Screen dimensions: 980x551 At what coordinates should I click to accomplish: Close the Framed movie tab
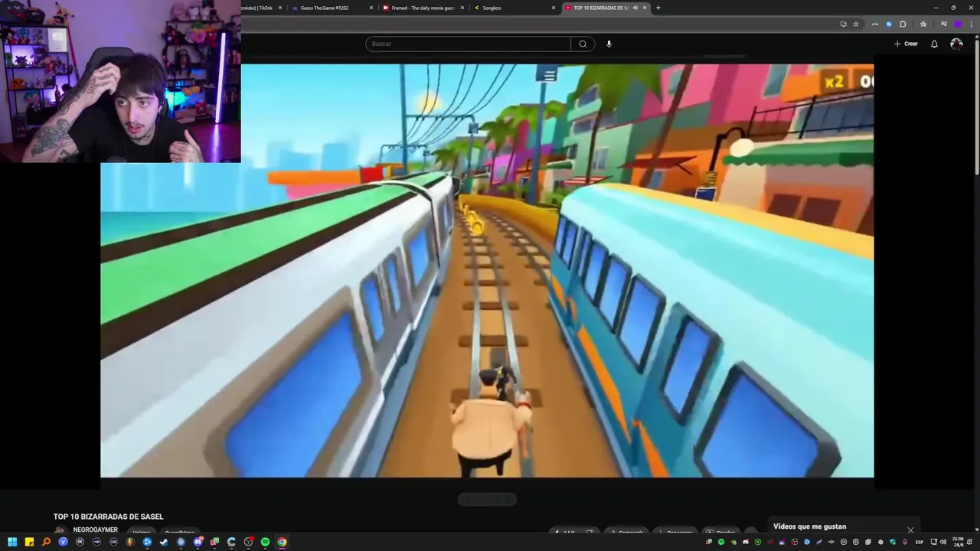[462, 8]
